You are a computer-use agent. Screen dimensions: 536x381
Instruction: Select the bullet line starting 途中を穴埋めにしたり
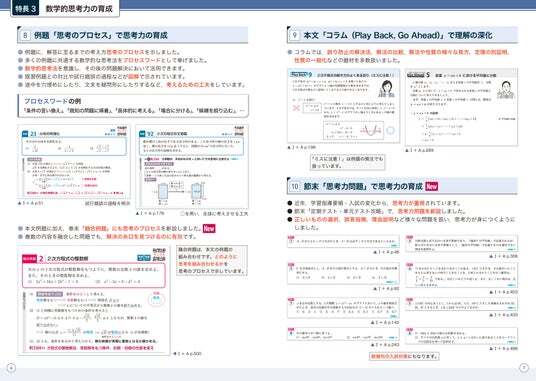click(x=132, y=84)
